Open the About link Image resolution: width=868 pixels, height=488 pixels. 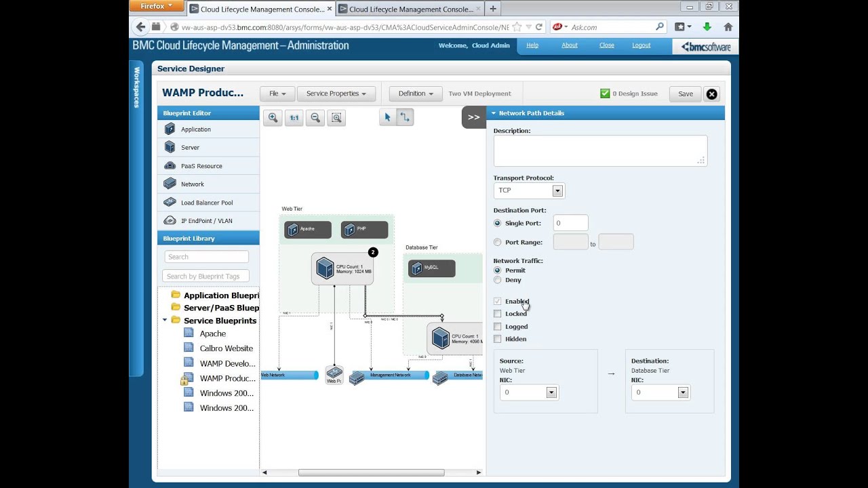point(570,45)
